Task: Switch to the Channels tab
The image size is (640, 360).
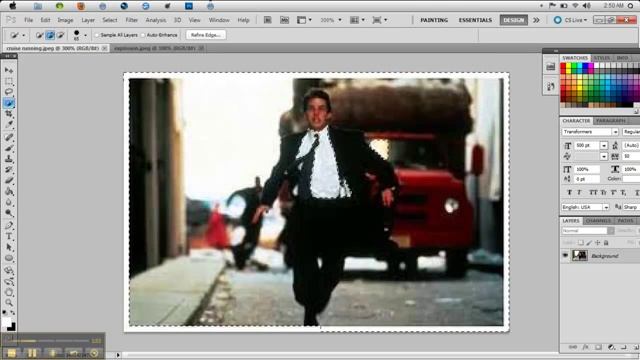Action: click(598, 221)
